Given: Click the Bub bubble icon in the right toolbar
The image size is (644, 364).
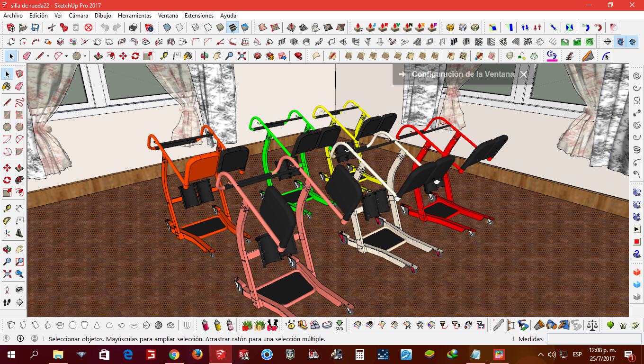Looking at the screenshot, I should point(637,217).
